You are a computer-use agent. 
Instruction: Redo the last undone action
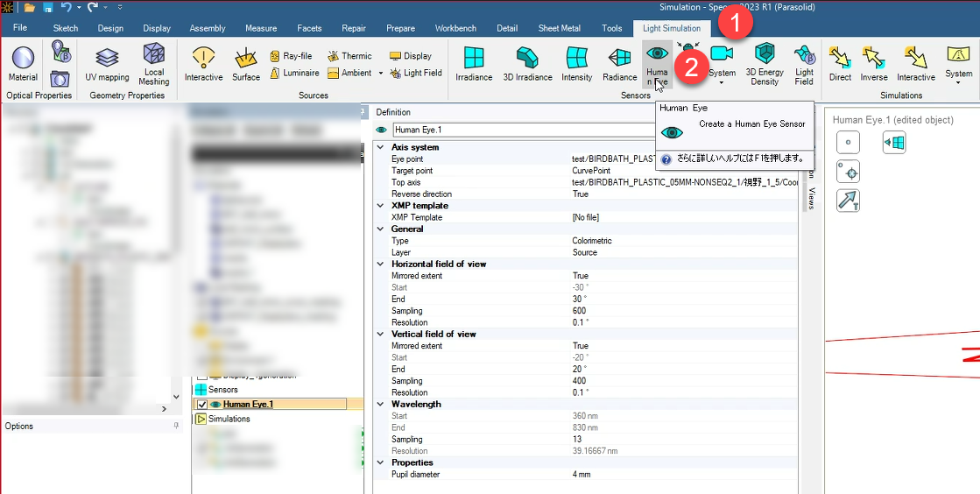click(93, 8)
